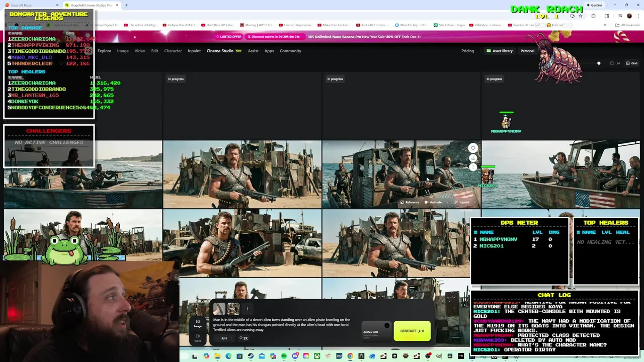Screen dimensions: 644x362
Task: Open Discord from the taskbar
Action: [x=295, y=356]
